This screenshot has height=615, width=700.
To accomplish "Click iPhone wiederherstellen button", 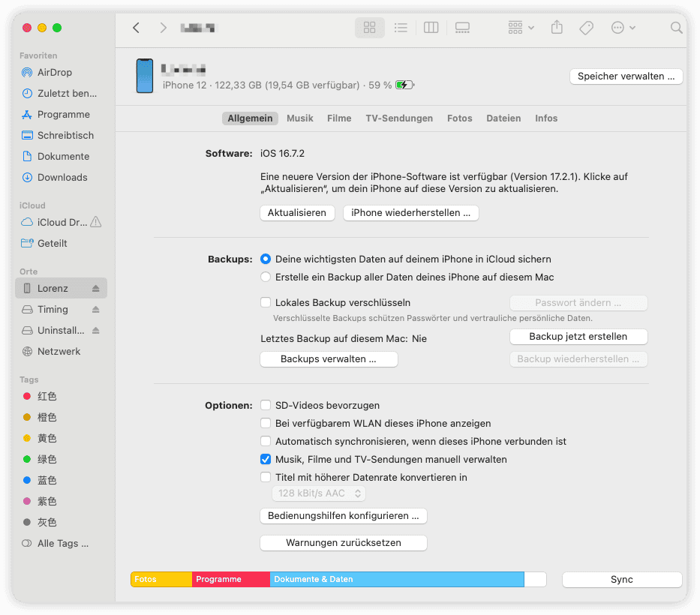I will coord(410,213).
